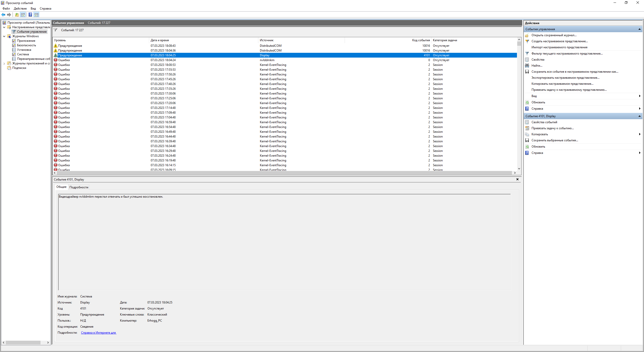The height and width of the screenshot is (352, 644).
Task: Click floppy icon for Сохранить выбранные события
Action: point(527,140)
